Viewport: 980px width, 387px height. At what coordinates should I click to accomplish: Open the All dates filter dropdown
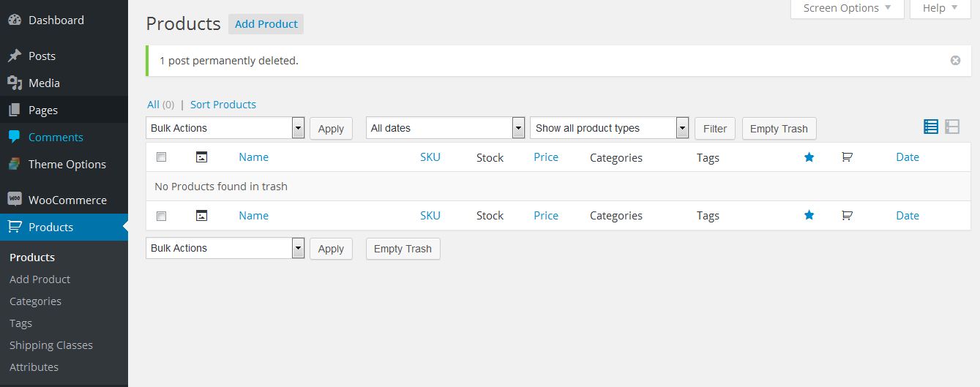pyautogui.click(x=445, y=128)
